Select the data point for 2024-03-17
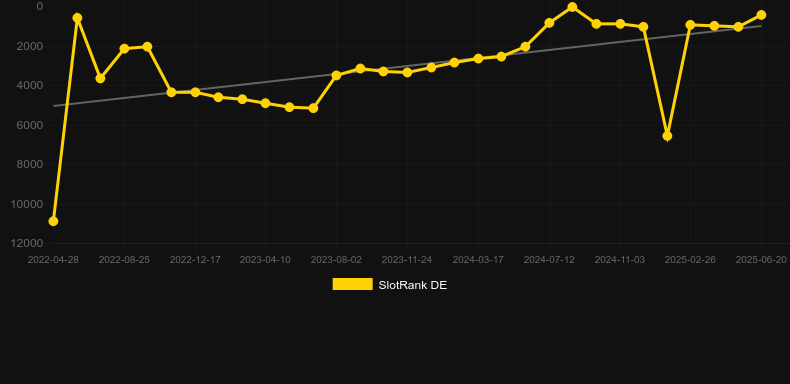 478,59
